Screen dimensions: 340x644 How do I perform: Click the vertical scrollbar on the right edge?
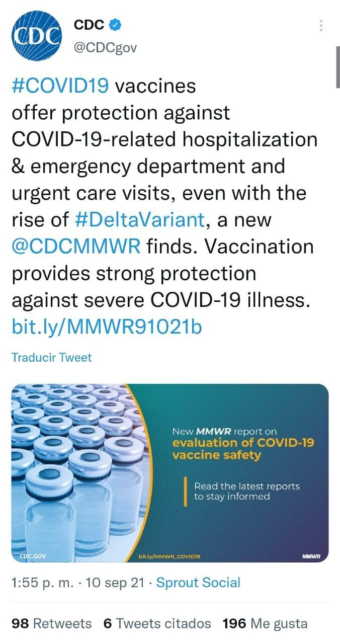click(x=337, y=68)
